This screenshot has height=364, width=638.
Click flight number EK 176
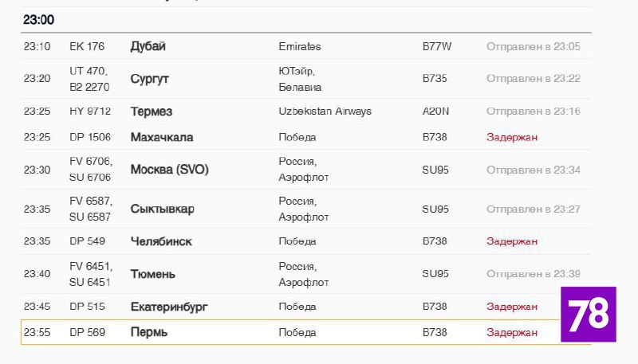coord(87,46)
